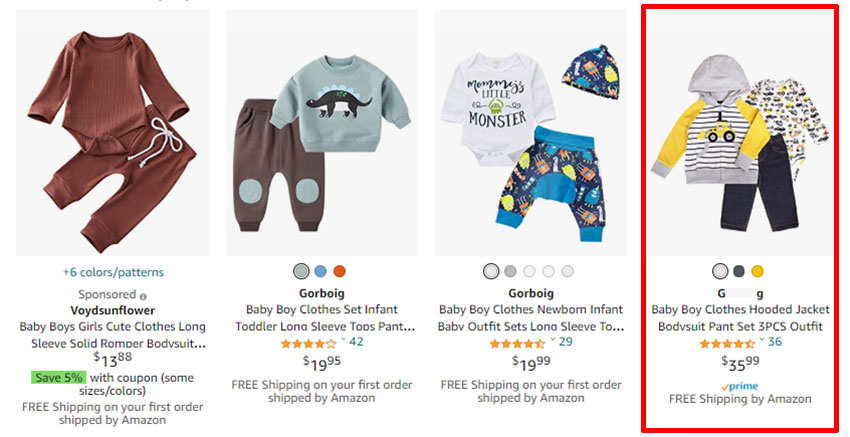This screenshot has width=850, height=437.
Task: Select the orange swatch on dinosaur set
Action: (340, 271)
